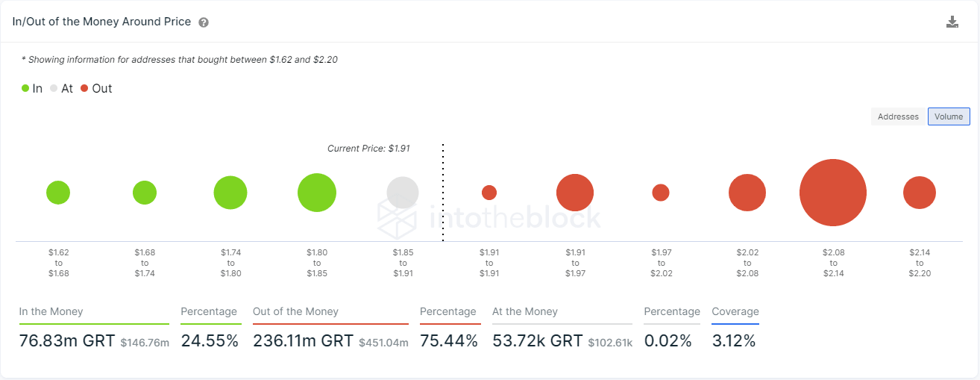Click the intotheblock watermark logo
The height and width of the screenshot is (380, 980).
(x=489, y=217)
